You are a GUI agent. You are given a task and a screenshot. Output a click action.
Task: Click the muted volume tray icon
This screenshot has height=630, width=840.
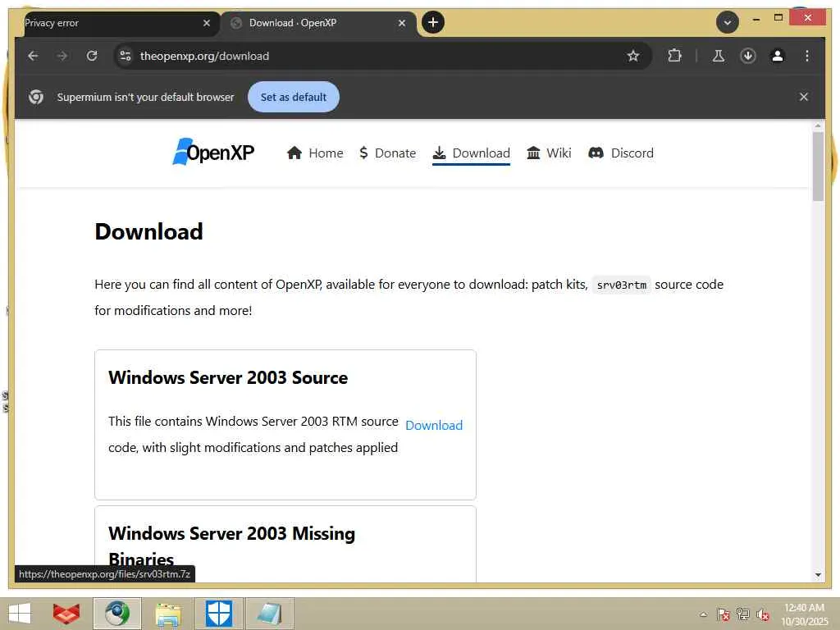click(762, 614)
